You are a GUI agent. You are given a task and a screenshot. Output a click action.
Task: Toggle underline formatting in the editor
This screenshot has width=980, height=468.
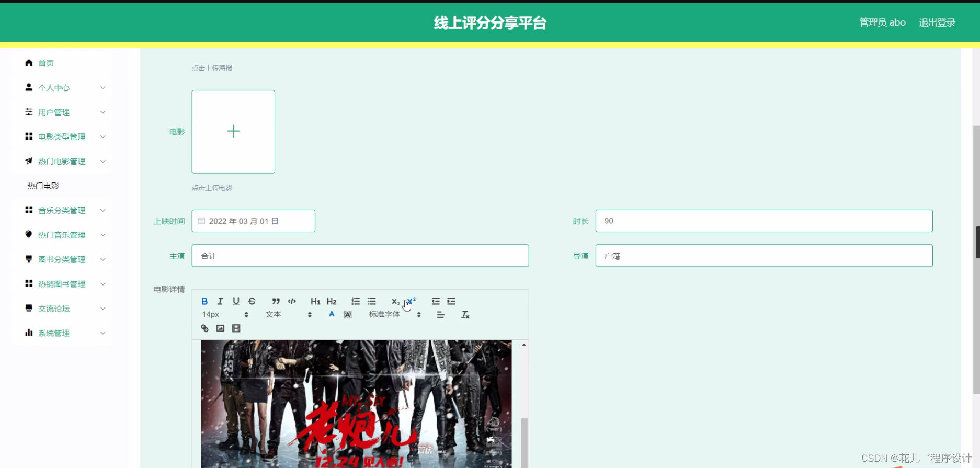[236, 301]
